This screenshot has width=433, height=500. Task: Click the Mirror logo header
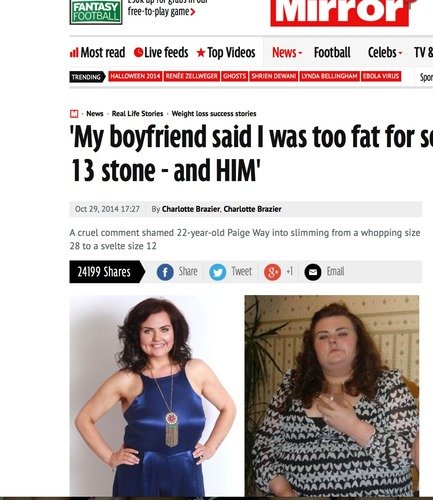[342, 12]
